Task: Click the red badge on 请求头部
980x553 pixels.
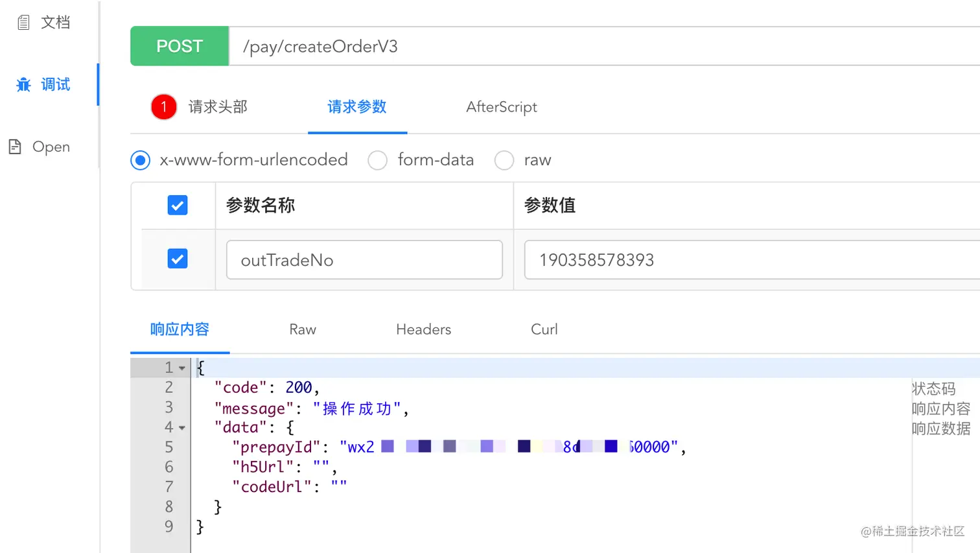Action: 163,106
